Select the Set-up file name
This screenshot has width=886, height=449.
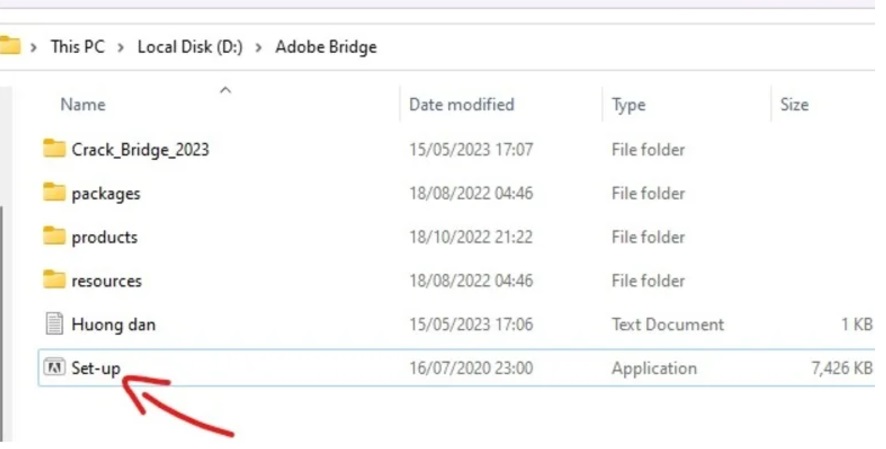point(96,368)
